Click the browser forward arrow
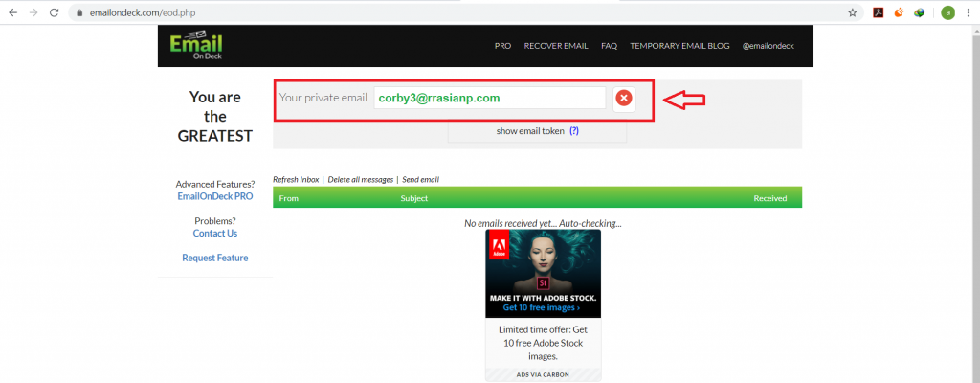The width and height of the screenshot is (980, 383). coord(33,12)
